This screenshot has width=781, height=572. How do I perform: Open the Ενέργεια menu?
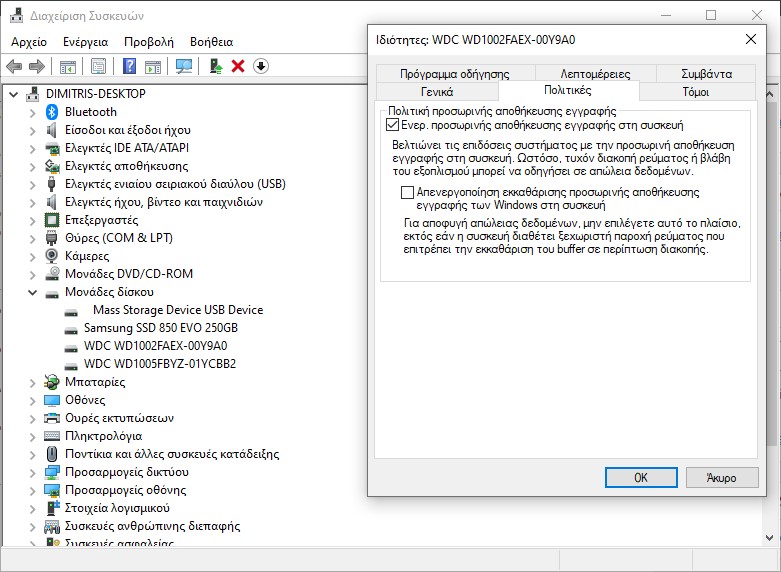tap(85, 42)
